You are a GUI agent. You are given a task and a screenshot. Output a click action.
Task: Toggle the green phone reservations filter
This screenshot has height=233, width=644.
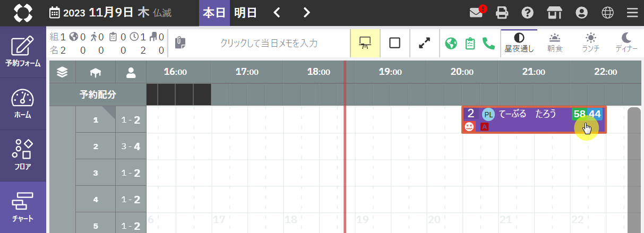click(x=488, y=43)
